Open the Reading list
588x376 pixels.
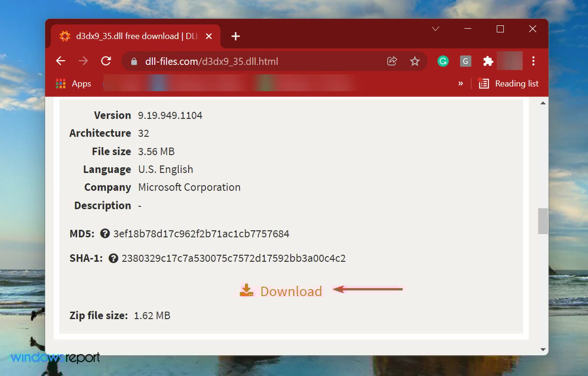[x=508, y=84]
